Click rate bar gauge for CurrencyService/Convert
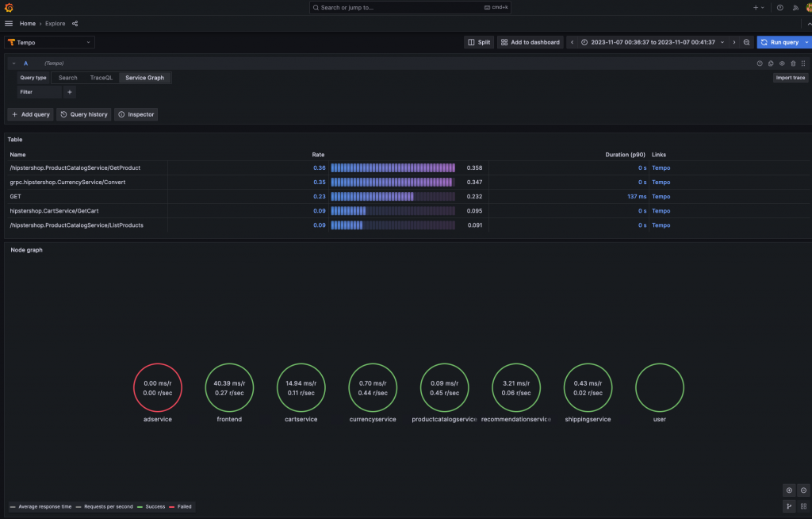Image resolution: width=812 pixels, height=519 pixels. (x=393, y=183)
